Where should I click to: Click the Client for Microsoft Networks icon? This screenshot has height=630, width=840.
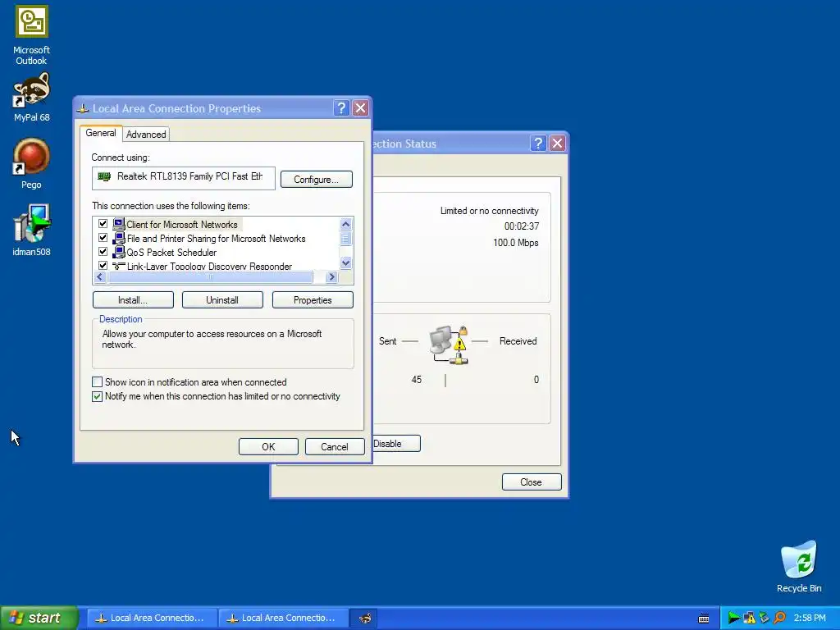(118, 224)
